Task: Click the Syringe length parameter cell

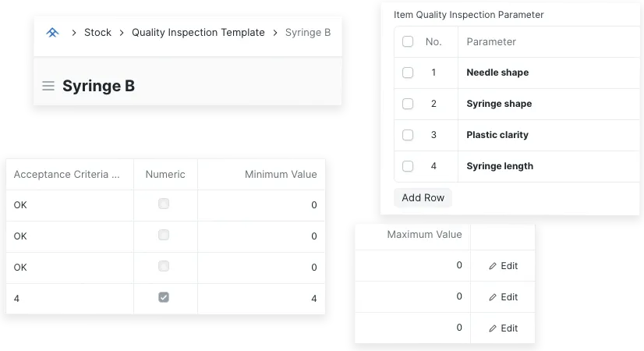Action: [546, 166]
